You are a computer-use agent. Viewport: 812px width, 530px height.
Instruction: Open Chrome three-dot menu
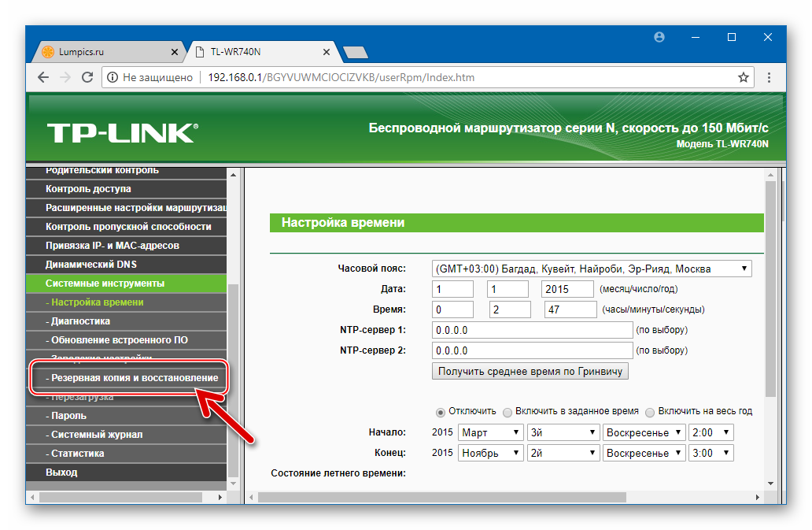point(769,77)
